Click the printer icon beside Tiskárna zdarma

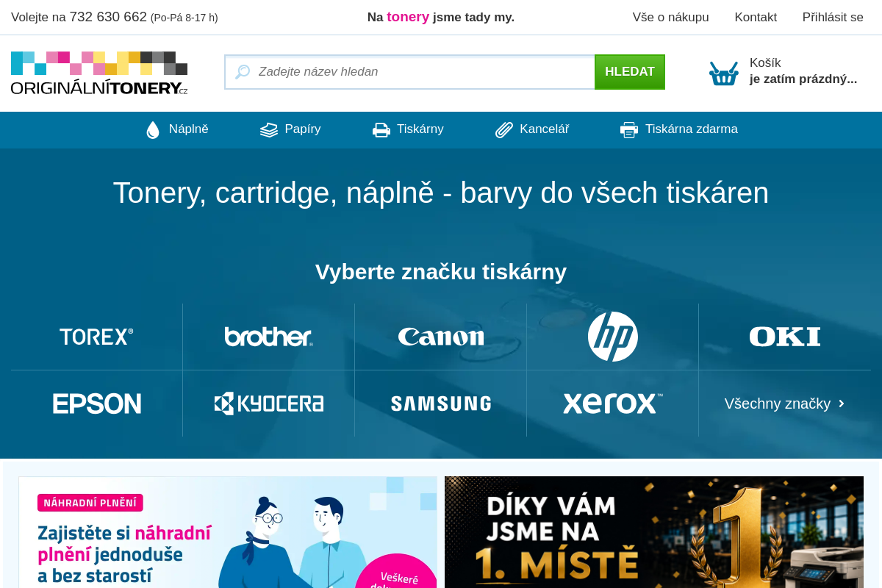pyautogui.click(x=629, y=130)
